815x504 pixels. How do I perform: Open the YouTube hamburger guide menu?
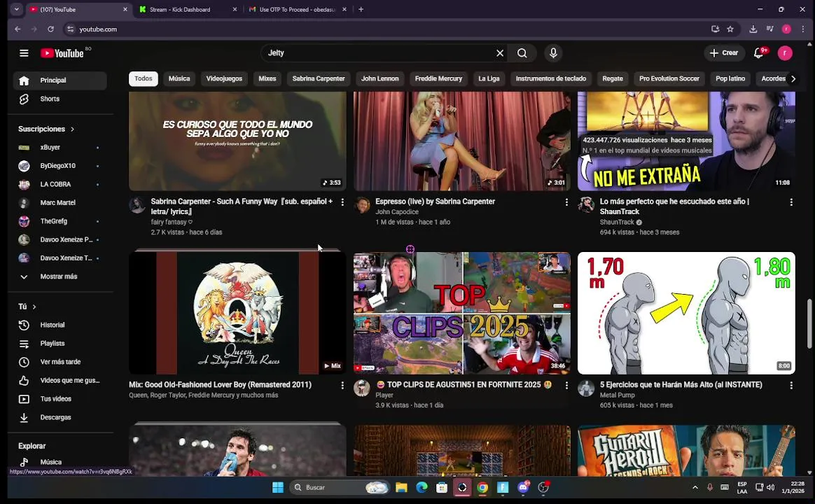pyautogui.click(x=24, y=53)
